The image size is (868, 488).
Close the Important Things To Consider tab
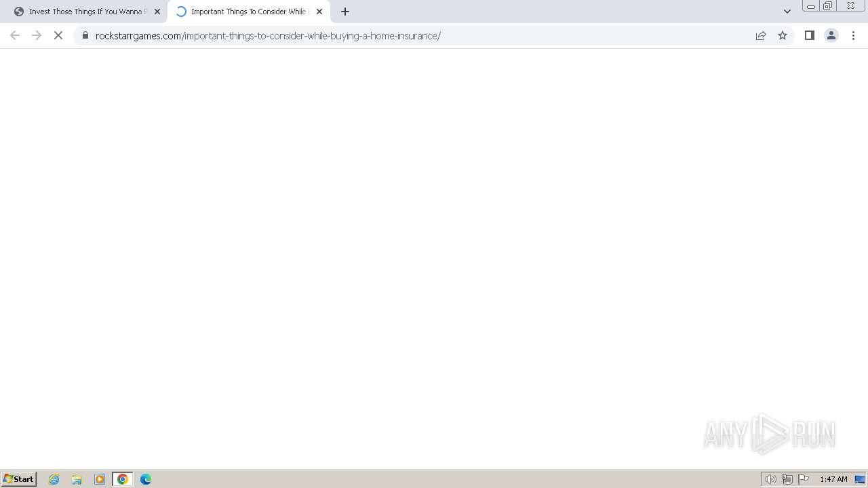pos(319,12)
